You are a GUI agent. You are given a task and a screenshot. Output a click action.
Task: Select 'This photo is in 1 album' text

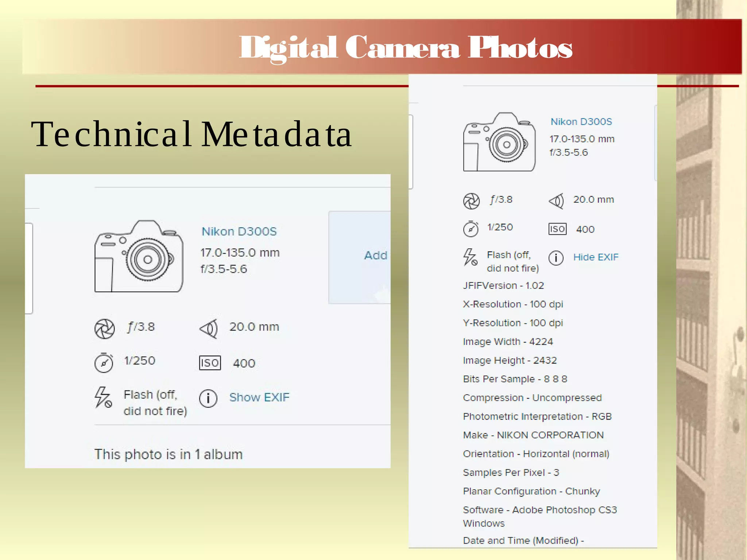[x=169, y=454]
